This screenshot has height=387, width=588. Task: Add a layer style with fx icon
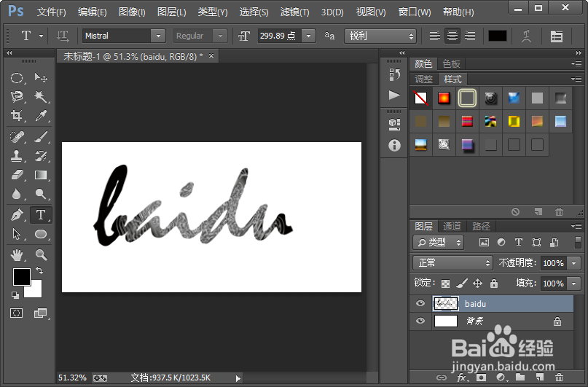462,378
